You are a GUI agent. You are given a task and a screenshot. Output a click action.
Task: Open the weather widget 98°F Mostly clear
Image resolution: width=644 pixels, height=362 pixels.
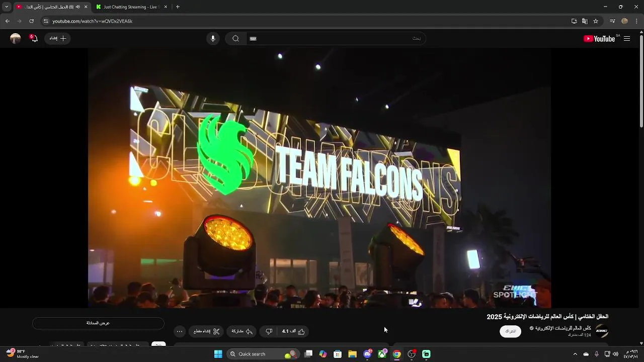[23, 354]
